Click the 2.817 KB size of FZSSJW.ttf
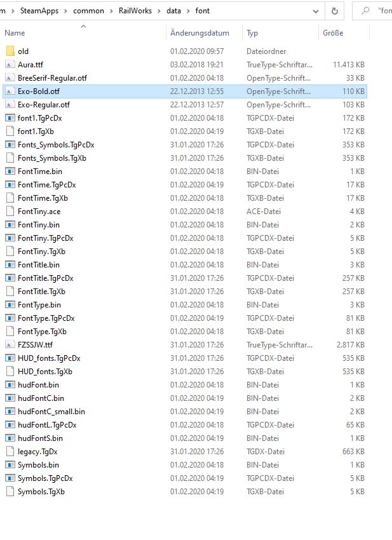The width and height of the screenshot is (392, 540). (x=350, y=345)
